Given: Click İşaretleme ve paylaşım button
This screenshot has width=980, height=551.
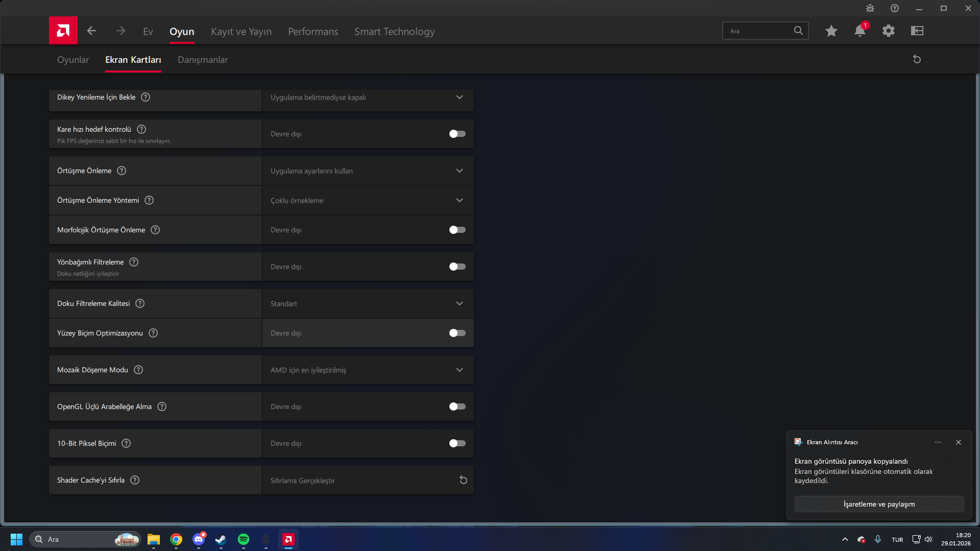Looking at the screenshot, I should coord(879,504).
